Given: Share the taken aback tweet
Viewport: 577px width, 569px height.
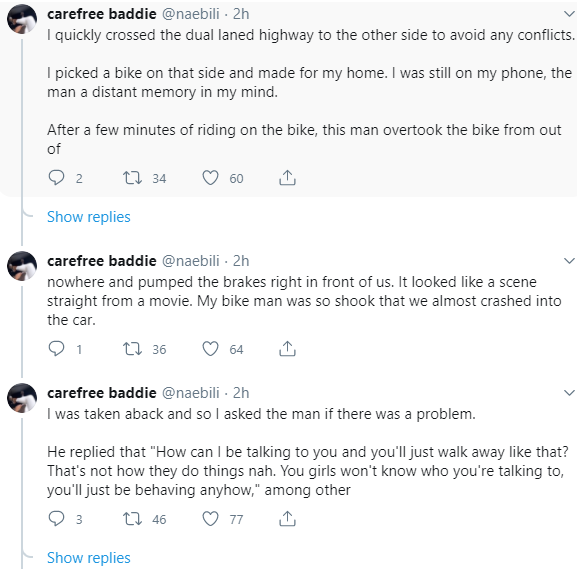Looking at the screenshot, I should point(287,519).
